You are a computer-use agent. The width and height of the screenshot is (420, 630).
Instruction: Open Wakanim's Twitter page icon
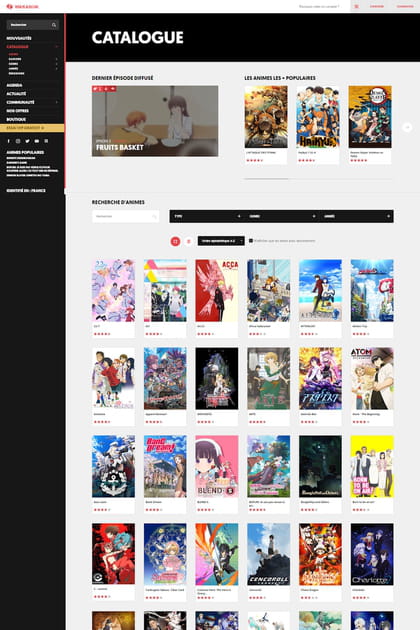click(x=27, y=141)
